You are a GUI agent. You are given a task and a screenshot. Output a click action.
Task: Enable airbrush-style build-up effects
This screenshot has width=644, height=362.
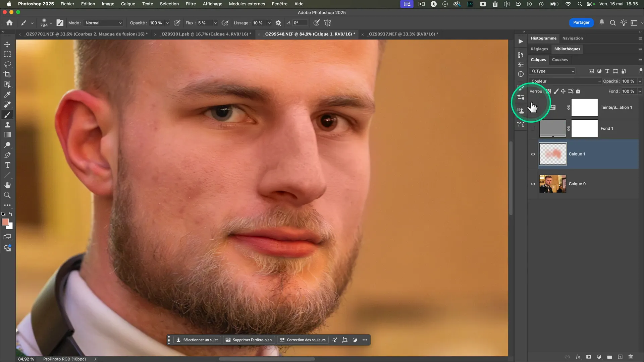225,23
